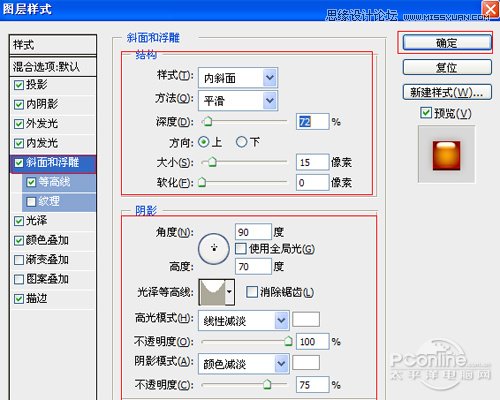Enable the 图案叠加 checkbox

[19, 279]
